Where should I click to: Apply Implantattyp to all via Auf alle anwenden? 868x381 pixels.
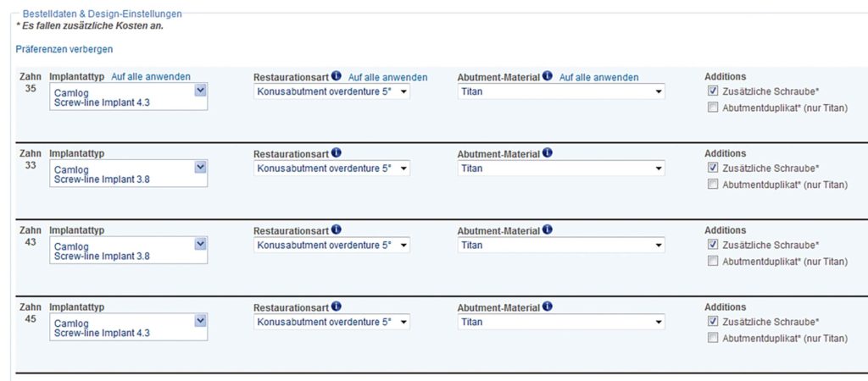151,76
